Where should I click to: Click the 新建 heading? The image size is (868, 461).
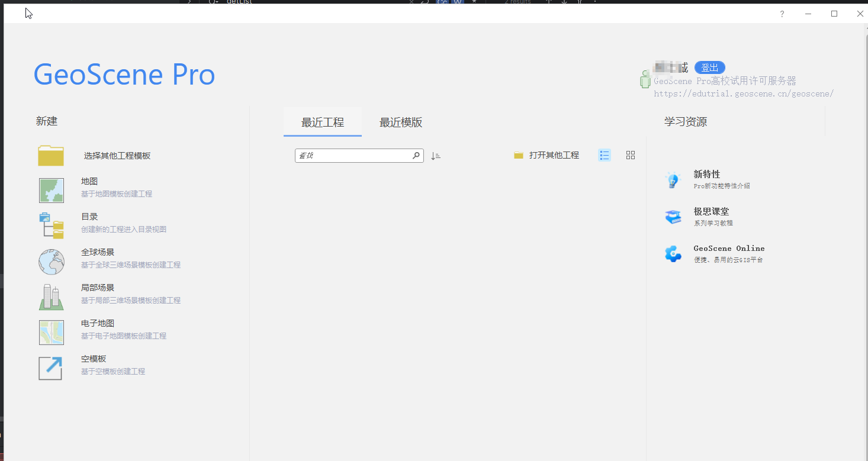47,121
